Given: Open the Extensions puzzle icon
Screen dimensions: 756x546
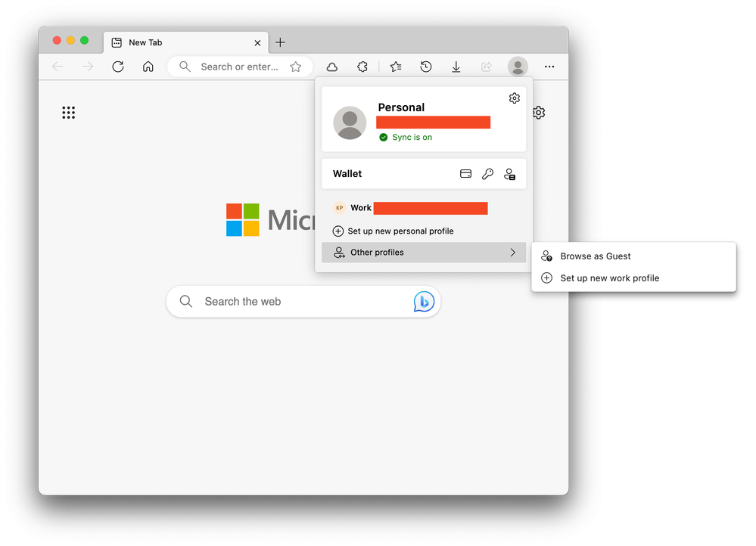Looking at the screenshot, I should (362, 67).
